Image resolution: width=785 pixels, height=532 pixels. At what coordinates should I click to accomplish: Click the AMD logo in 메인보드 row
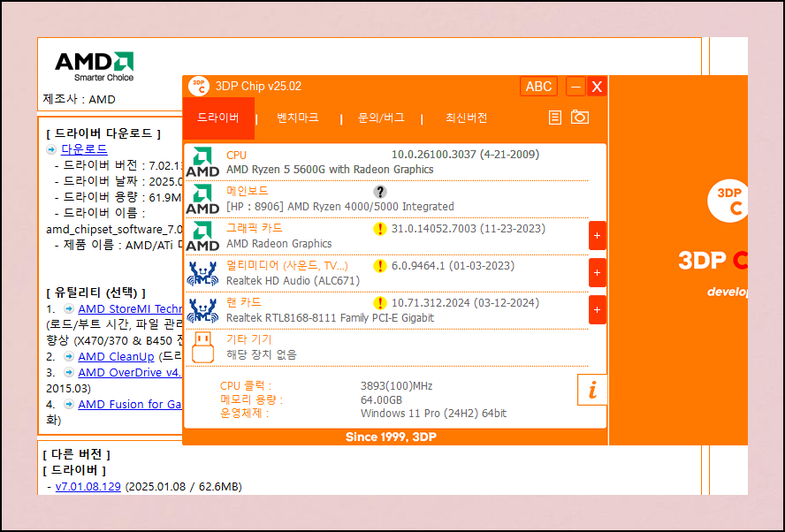(x=202, y=199)
